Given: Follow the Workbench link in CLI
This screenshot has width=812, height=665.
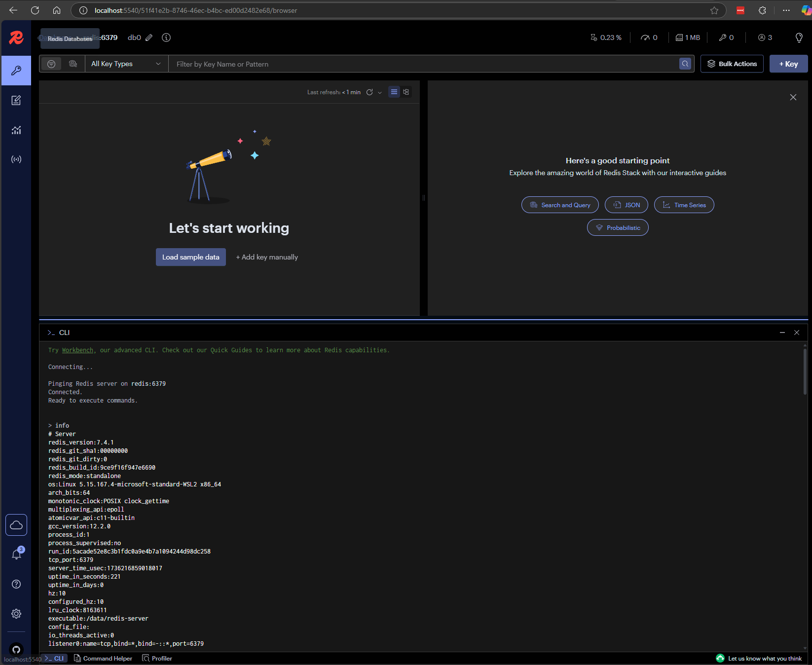Looking at the screenshot, I should pos(77,350).
